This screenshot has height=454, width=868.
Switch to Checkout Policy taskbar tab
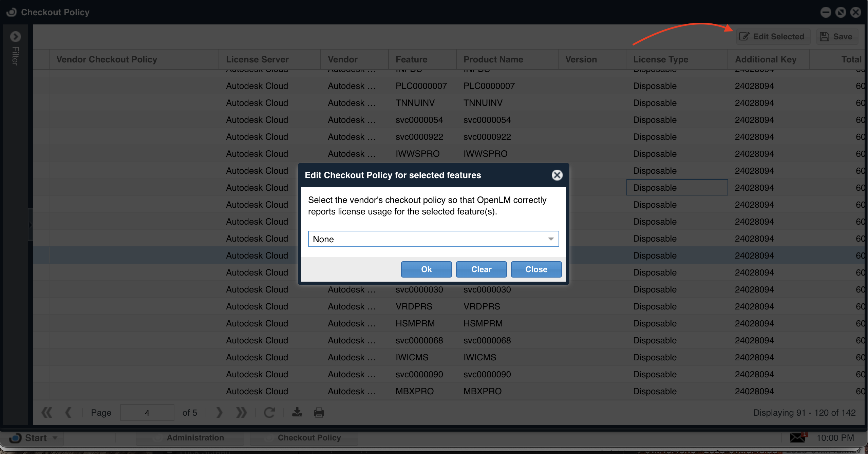[304, 438]
